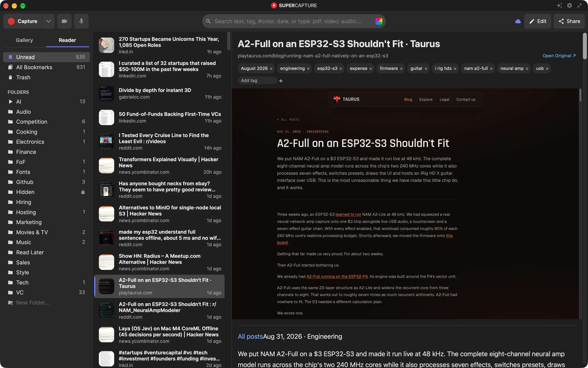Image resolution: width=588 pixels, height=368 pixels.
Task: Click the Edit button
Action: [537, 21]
